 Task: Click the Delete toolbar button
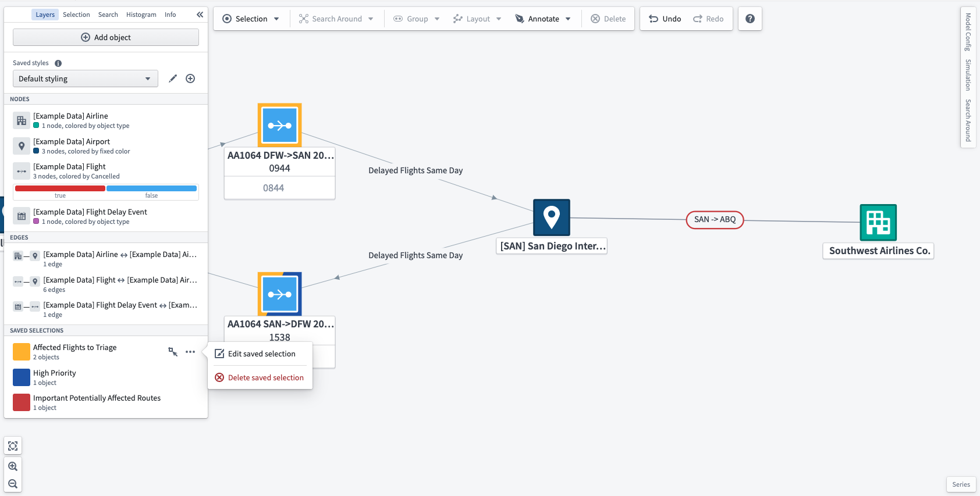click(x=608, y=19)
